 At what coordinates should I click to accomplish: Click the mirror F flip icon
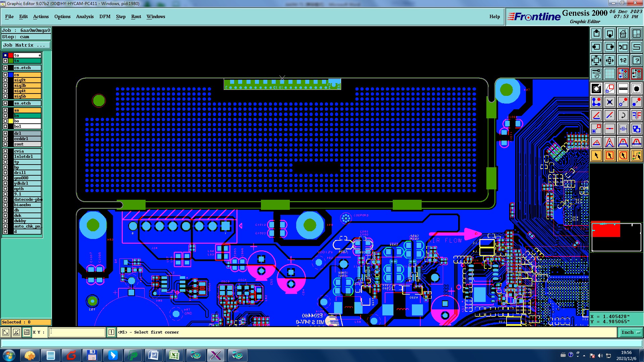click(x=636, y=115)
